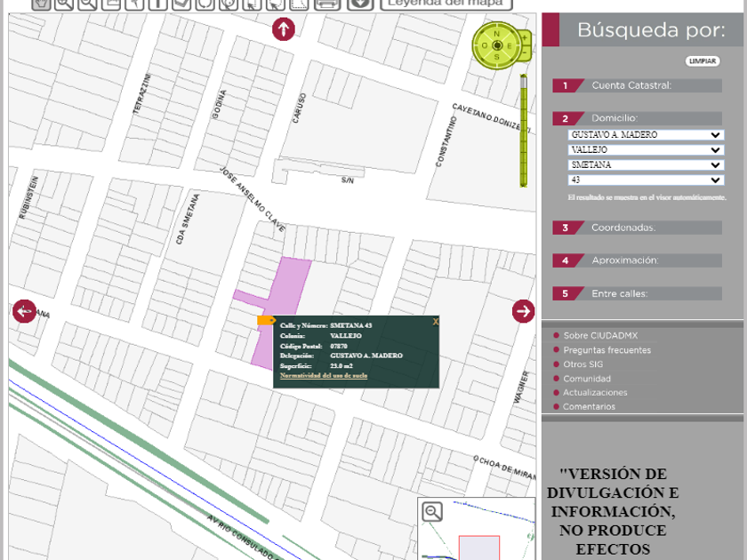Open the VALLEJO colonia dropdown
This screenshot has height=560, width=747.
(x=646, y=150)
